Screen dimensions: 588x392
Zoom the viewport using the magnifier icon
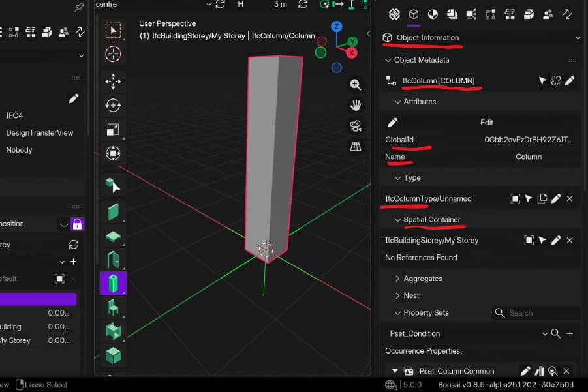pyautogui.click(x=356, y=85)
